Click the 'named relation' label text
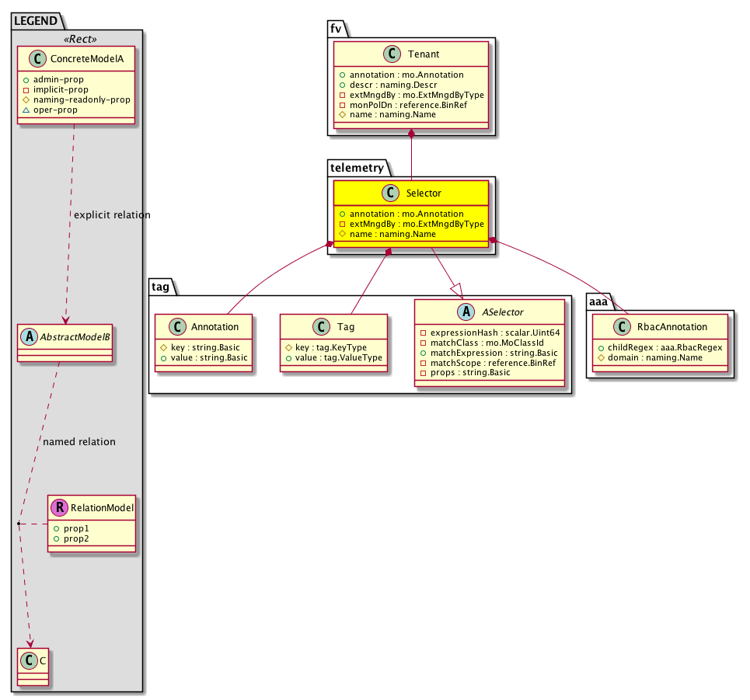The image size is (750, 700). tap(79, 442)
